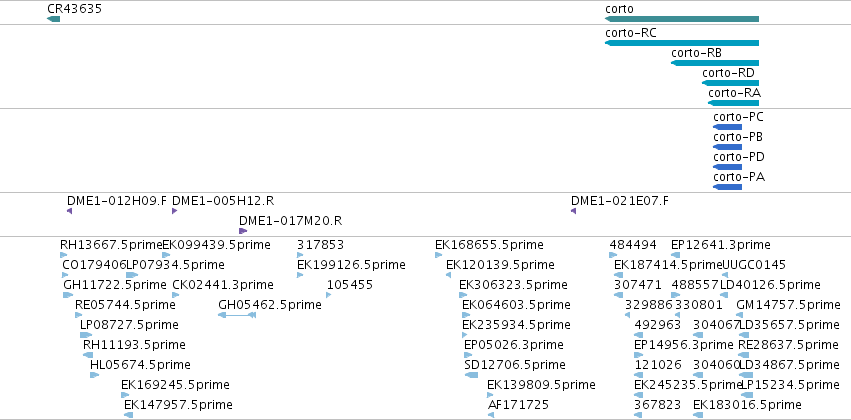Select the RE05744.5prime EST glyph

(x=79, y=315)
